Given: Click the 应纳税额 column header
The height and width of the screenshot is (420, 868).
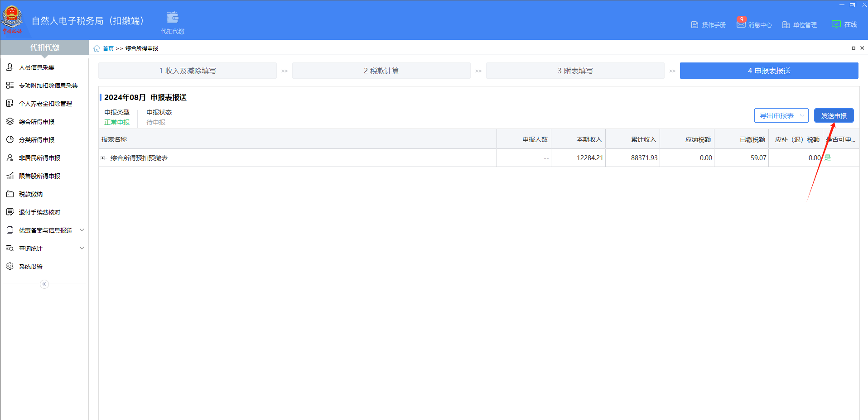Looking at the screenshot, I should pos(687,139).
